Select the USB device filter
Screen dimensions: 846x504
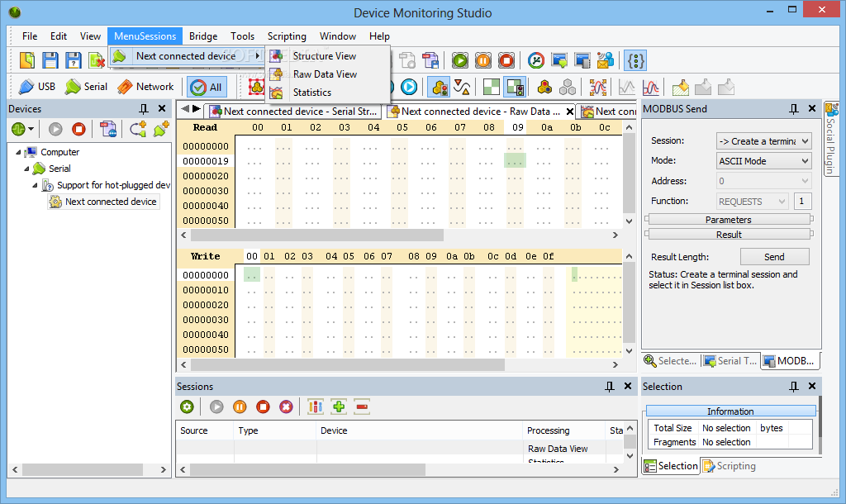click(x=36, y=86)
